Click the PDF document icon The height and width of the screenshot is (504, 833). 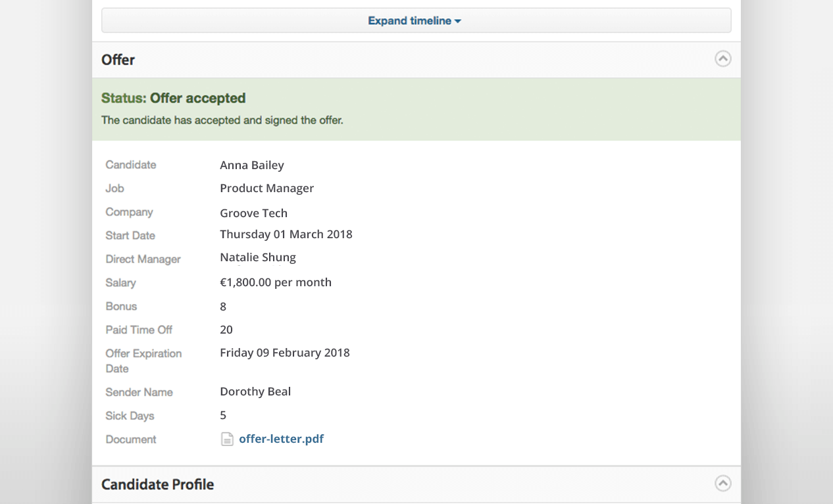click(x=227, y=439)
